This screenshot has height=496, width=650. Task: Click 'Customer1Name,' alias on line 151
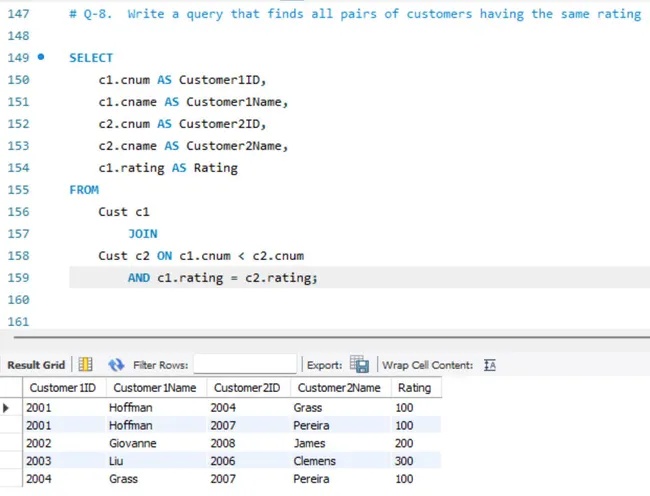pyautogui.click(x=237, y=102)
